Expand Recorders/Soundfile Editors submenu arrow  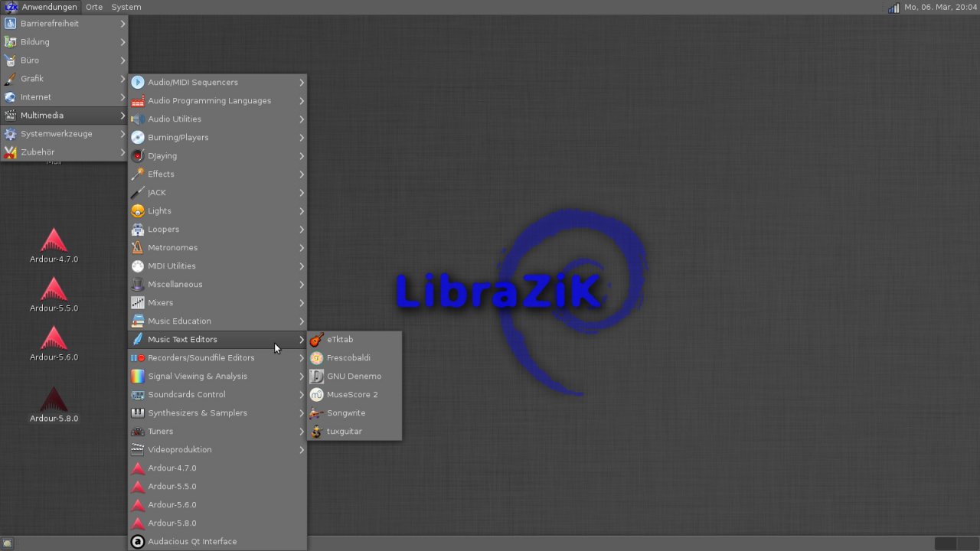302,358
